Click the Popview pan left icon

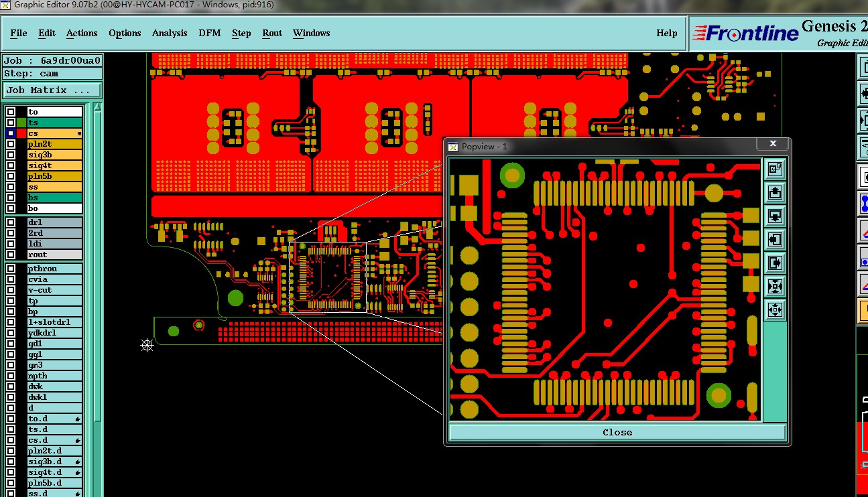coord(775,239)
